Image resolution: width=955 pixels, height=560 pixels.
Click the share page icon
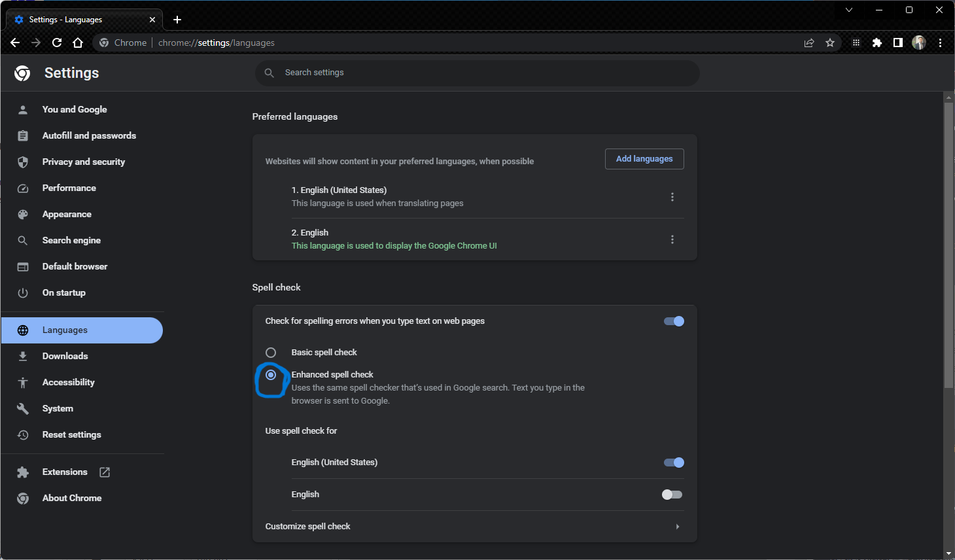tap(809, 43)
